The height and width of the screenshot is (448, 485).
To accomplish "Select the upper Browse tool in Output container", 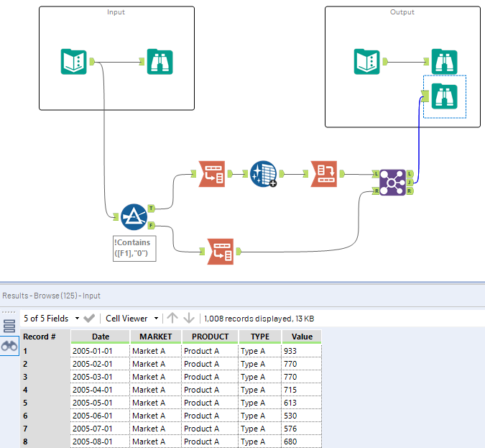I will 444,62.
